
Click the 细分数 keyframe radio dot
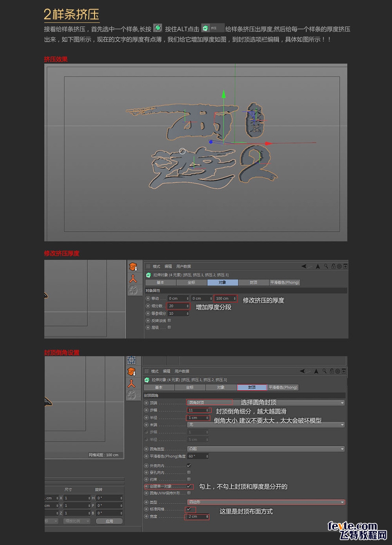pyautogui.click(x=148, y=306)
